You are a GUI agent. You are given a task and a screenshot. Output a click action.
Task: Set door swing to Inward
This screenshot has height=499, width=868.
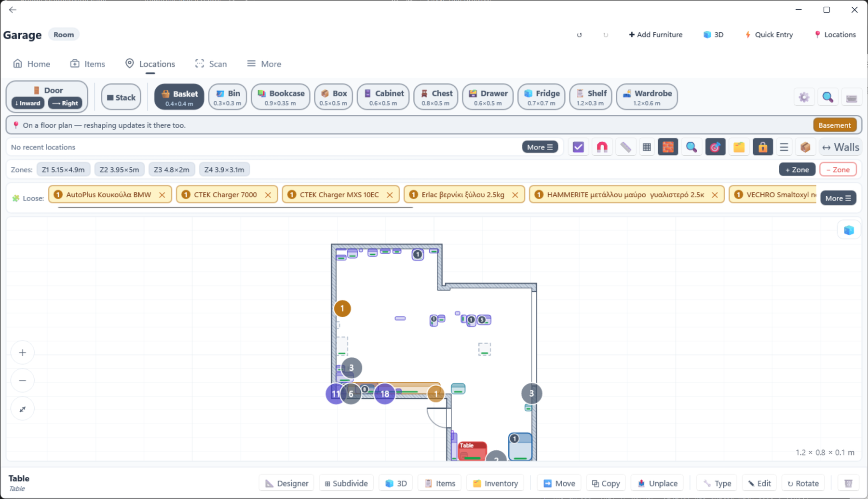tap(28, 103)
